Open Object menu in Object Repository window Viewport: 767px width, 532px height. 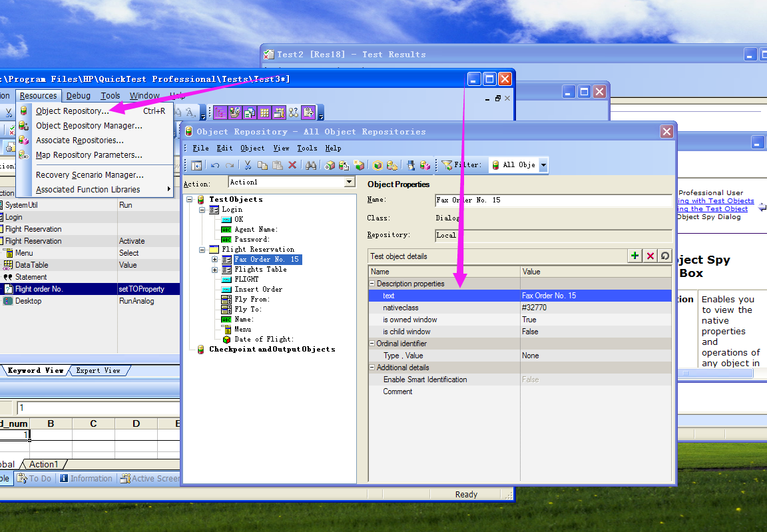(252, 148)
